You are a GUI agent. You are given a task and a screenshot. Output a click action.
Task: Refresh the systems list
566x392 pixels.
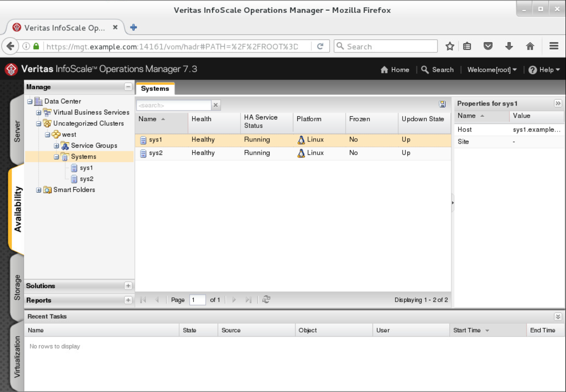click(x=266, y=299)
